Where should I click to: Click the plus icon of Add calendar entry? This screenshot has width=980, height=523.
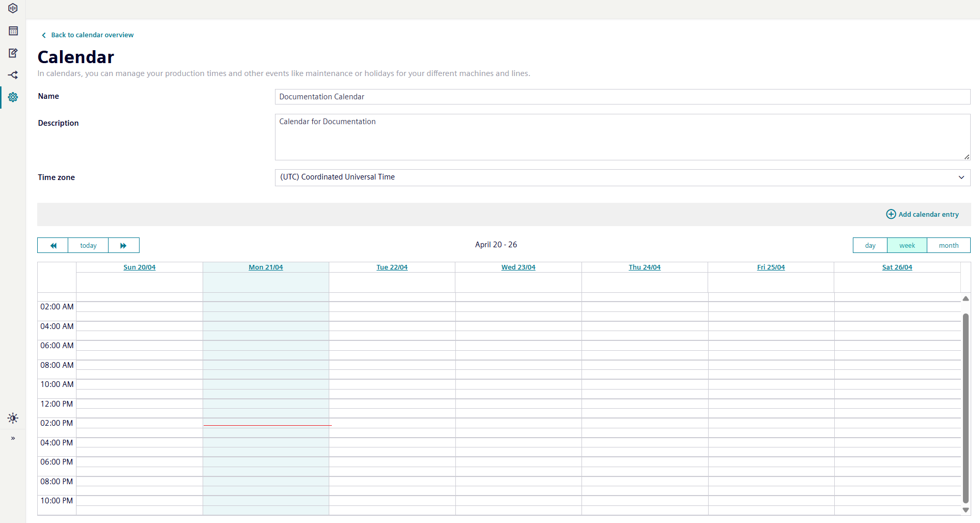click(x=891, y=214)
